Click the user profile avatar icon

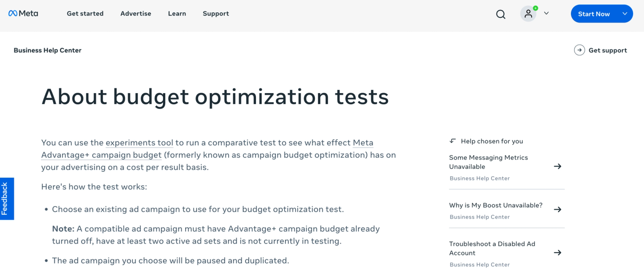[x=528, y=14]
